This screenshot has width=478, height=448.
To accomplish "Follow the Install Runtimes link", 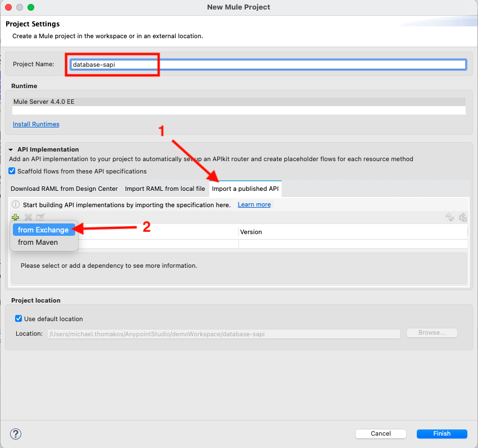I will (35, 124).
